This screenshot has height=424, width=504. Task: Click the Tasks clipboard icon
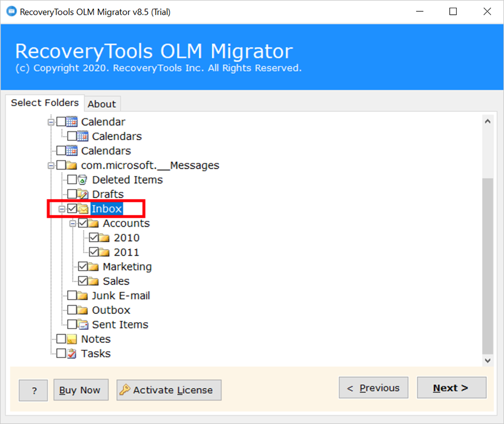tap(72, 353)
